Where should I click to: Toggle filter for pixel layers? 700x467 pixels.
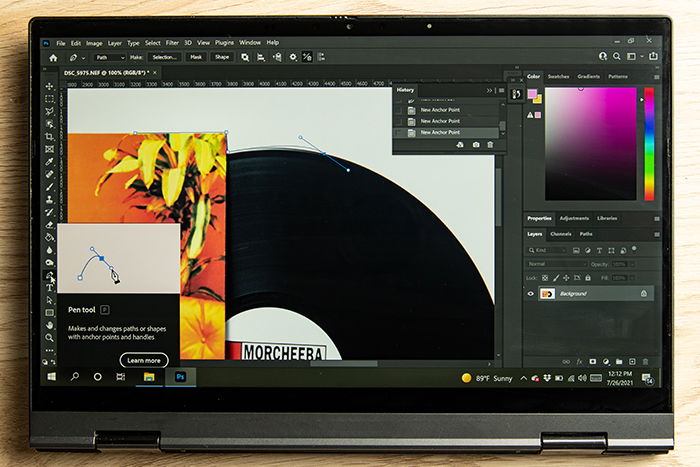pos(576,250)
